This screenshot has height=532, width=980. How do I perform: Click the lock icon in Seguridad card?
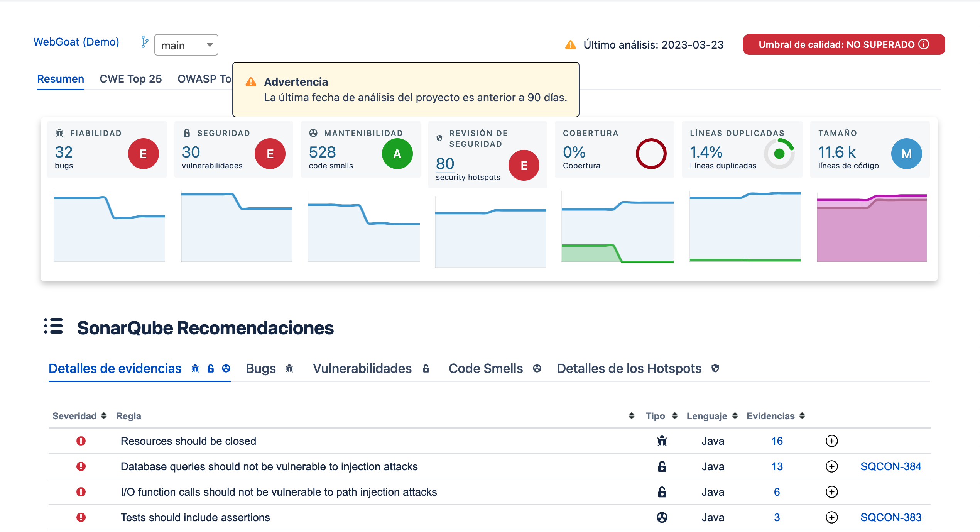187,133
